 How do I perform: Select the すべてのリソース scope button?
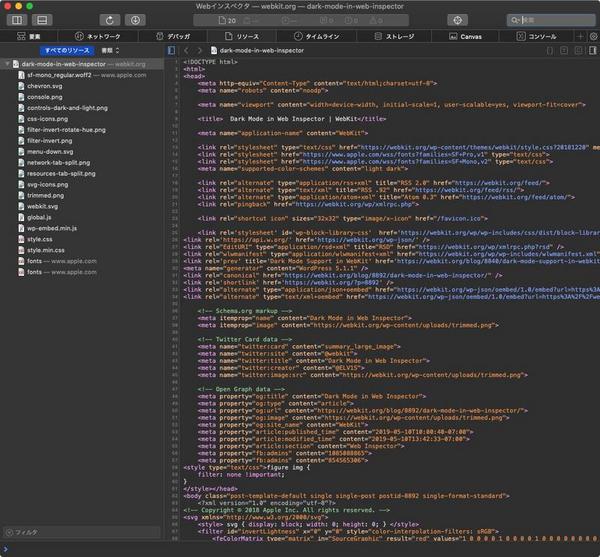point(67,50)
